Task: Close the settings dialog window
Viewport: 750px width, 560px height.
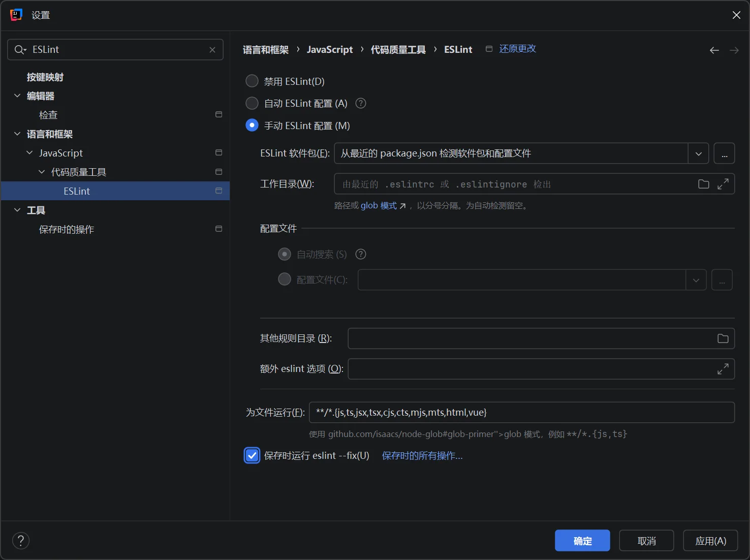Action: click(736, 15)
